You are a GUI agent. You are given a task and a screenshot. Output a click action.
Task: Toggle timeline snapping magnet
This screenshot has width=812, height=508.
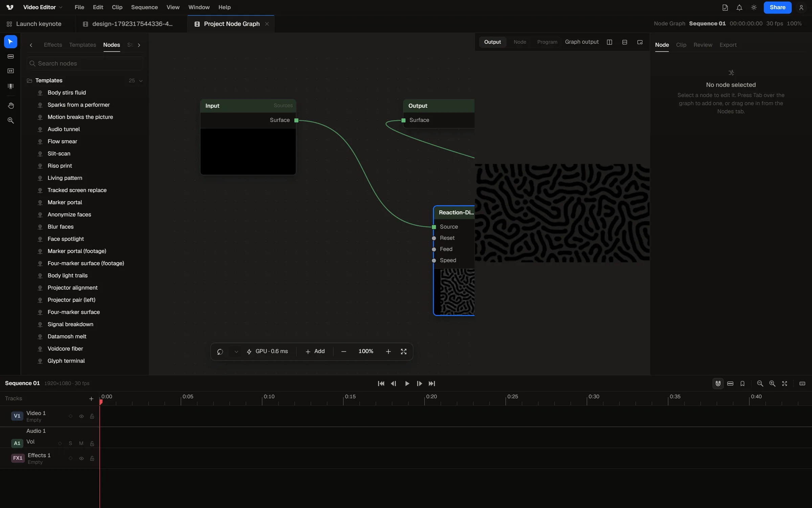tap(718, 383)
